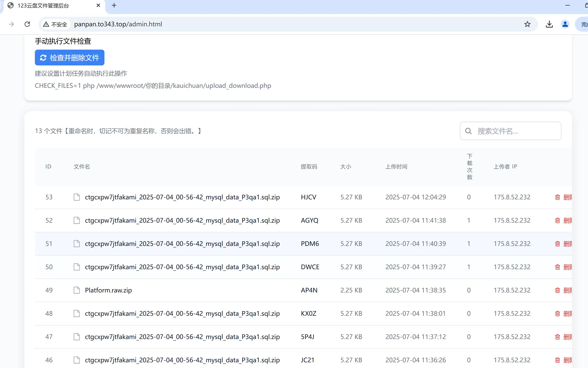Image resolution: width=588 pixels, height=368 pixels.
Task: Open a new browser tab with plus button
Action: pyautogui.click(x=114, y=5)
